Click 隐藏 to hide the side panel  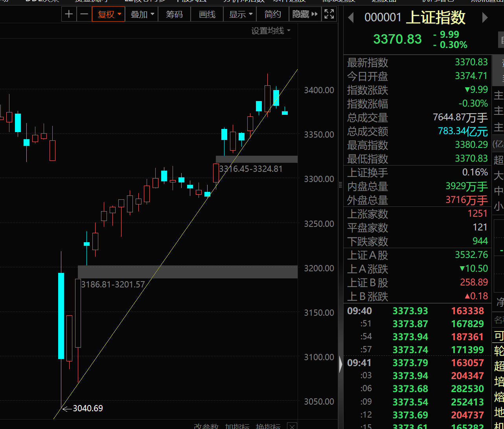click(305, 14)
